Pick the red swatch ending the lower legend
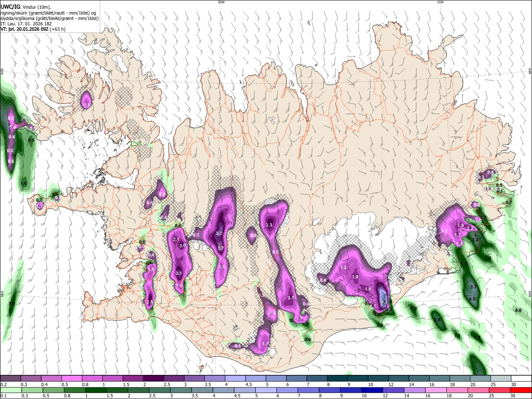The width and height of the screenshot is (532, 399). [x=521, y=390]
